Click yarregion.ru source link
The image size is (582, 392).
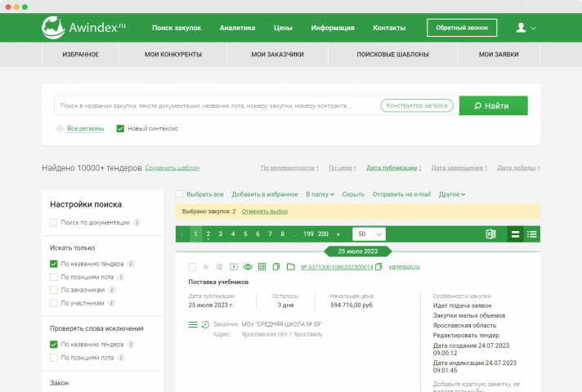404,267
